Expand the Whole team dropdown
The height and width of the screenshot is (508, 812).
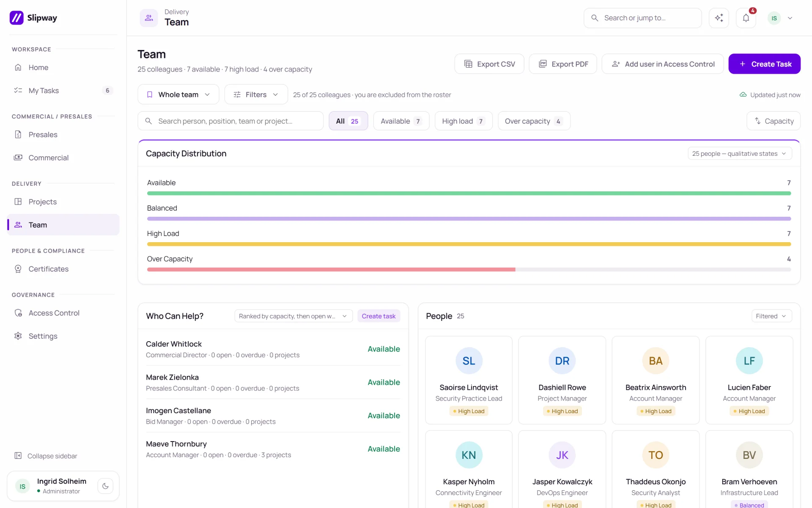pyautogui.click(x=178, y=94)
